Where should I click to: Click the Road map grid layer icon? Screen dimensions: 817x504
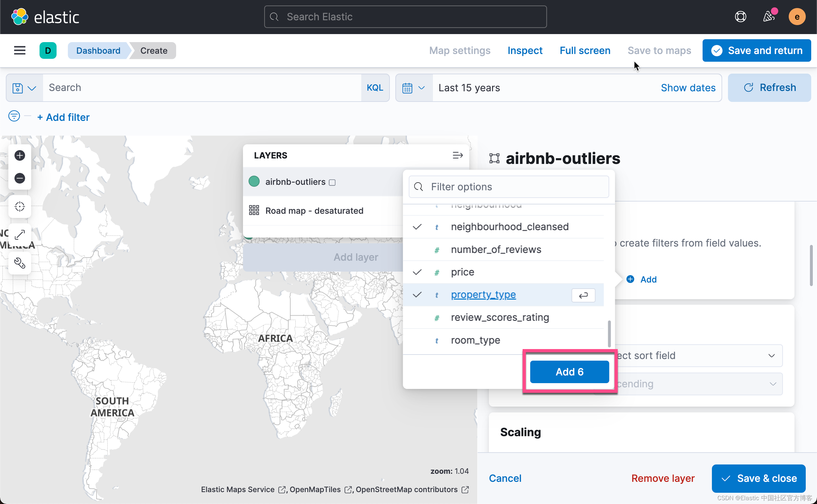pos(254,210)
